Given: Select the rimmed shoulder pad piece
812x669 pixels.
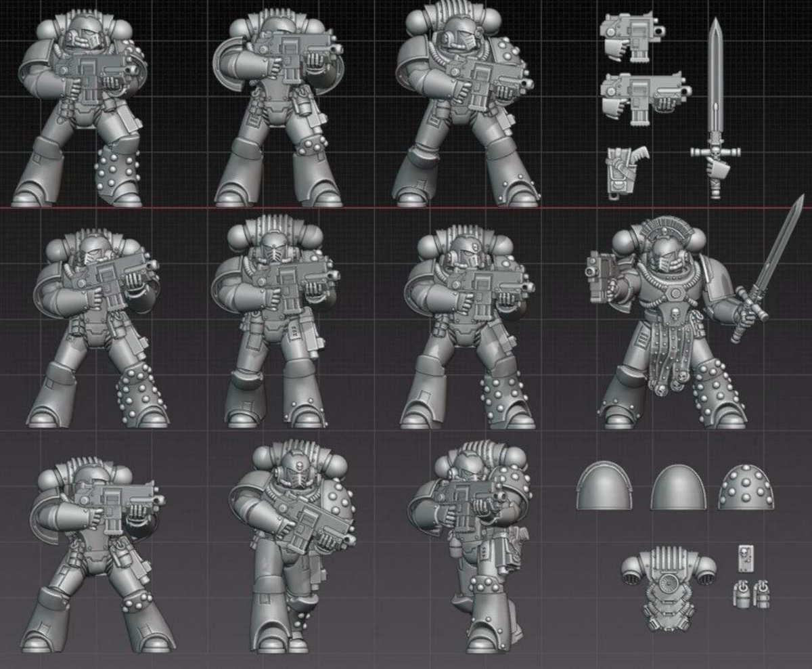Looking at the screenshot, I should coord(605,485).
